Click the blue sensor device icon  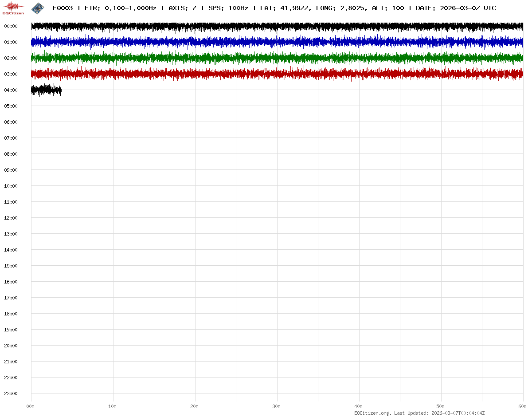[x=38, y=8]
